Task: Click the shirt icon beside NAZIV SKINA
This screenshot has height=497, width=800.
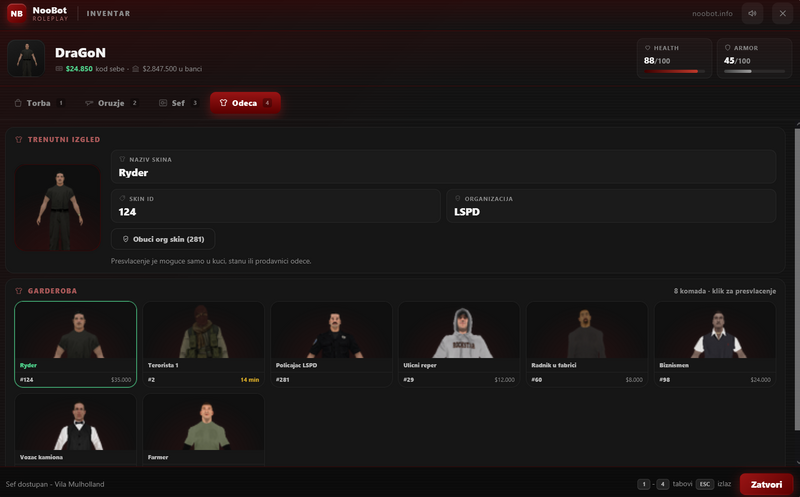Action: (122, 159)
